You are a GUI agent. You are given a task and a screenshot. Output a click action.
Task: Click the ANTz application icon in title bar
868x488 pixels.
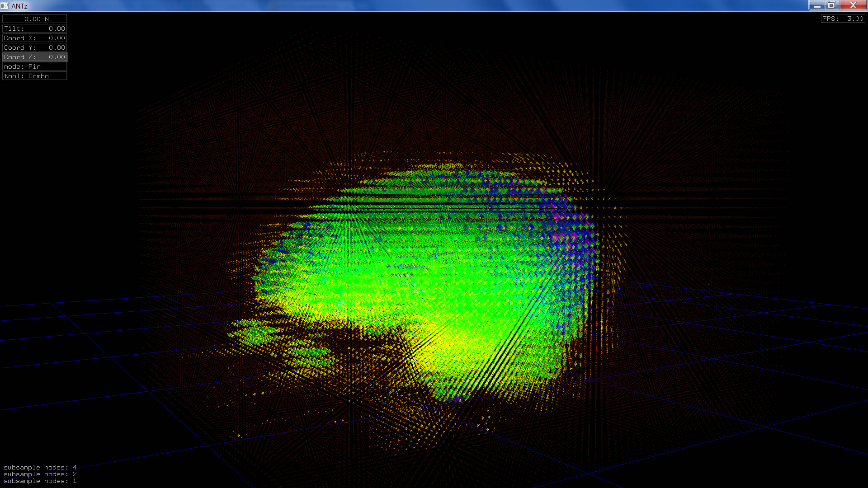(x=5, y=6)
